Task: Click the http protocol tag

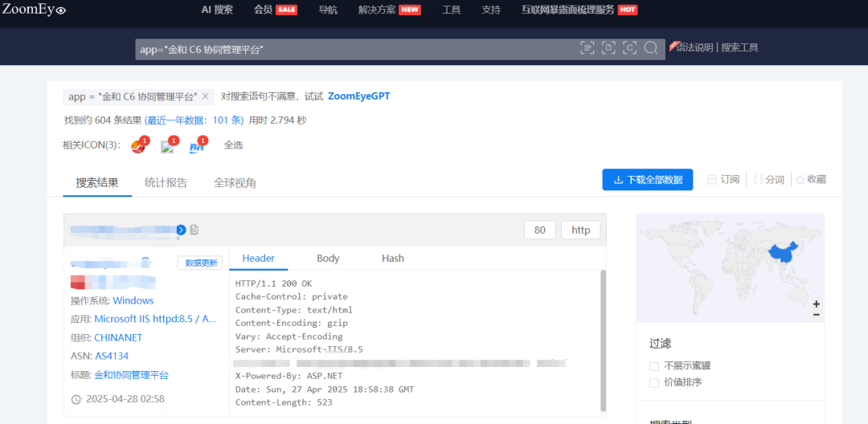Action: pos(581,230)
